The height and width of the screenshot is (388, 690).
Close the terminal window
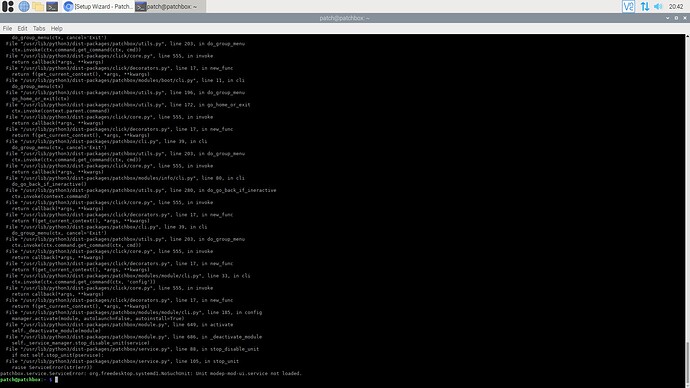[x=685, y=18]
